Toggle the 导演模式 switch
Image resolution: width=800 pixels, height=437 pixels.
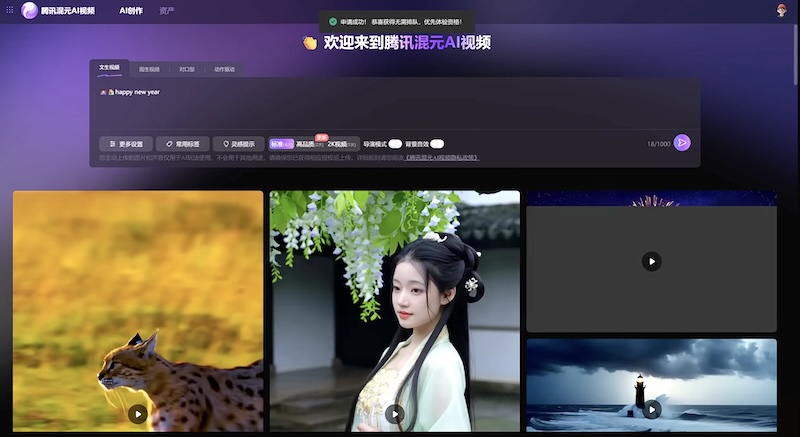click(x=395, y=144)
